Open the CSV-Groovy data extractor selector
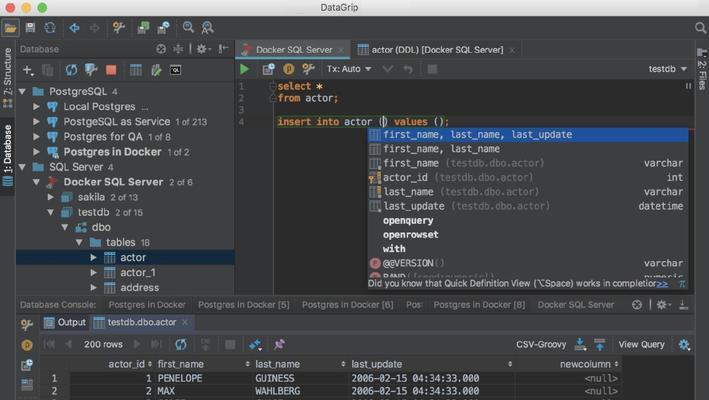Image resolution: width=709 pixels, height=400 pixels. [x=541, y=344]
